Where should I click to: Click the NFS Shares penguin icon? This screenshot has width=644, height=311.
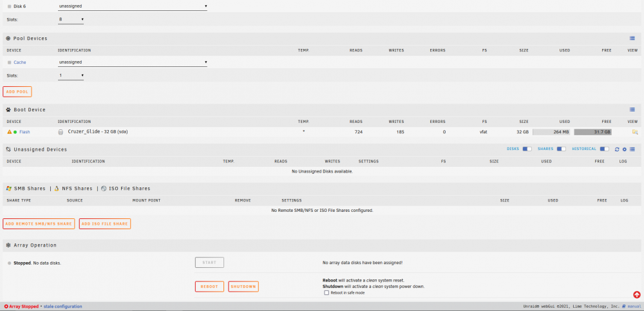pyautogui.click(x=57, y=189)
